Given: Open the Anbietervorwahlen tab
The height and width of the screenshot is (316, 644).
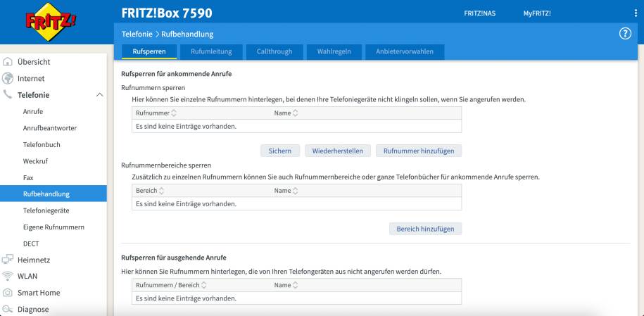Looking at the screenshot, I should click(x=405, y=52).
